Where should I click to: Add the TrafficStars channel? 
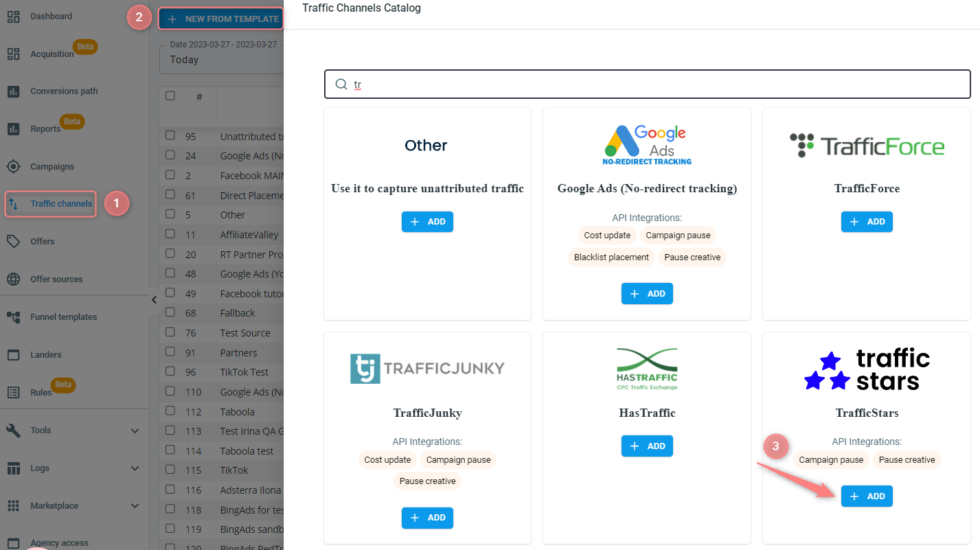(x=867, y=496)
